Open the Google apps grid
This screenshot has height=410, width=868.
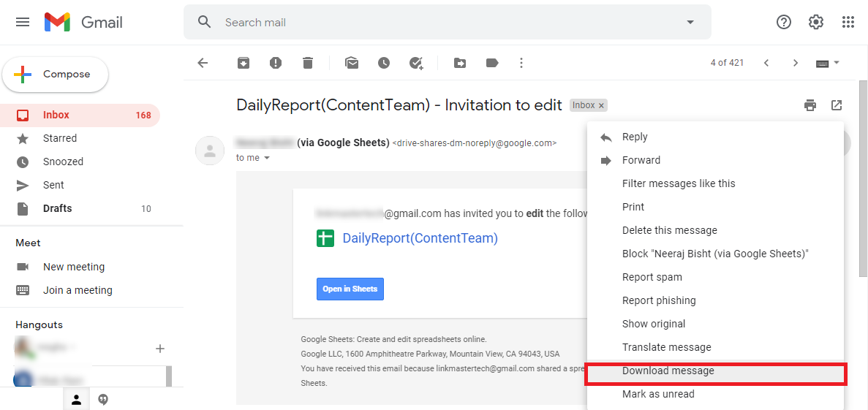(848, 22)
